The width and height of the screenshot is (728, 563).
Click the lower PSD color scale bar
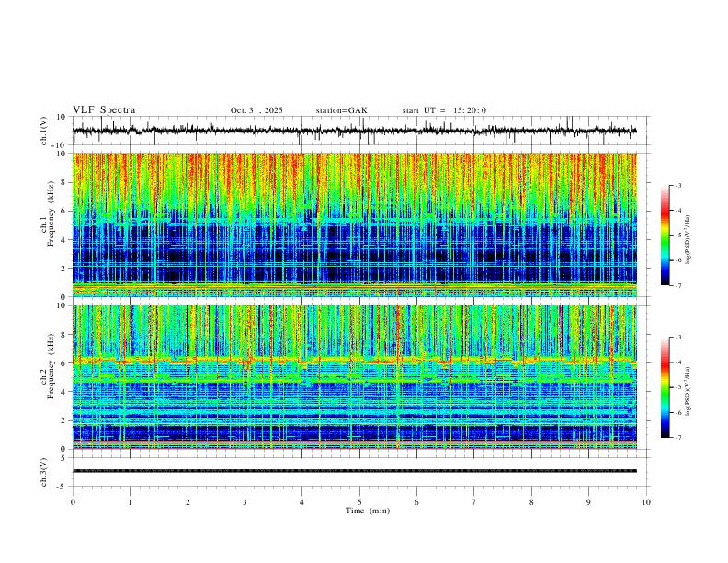click(x=665, y=387)
